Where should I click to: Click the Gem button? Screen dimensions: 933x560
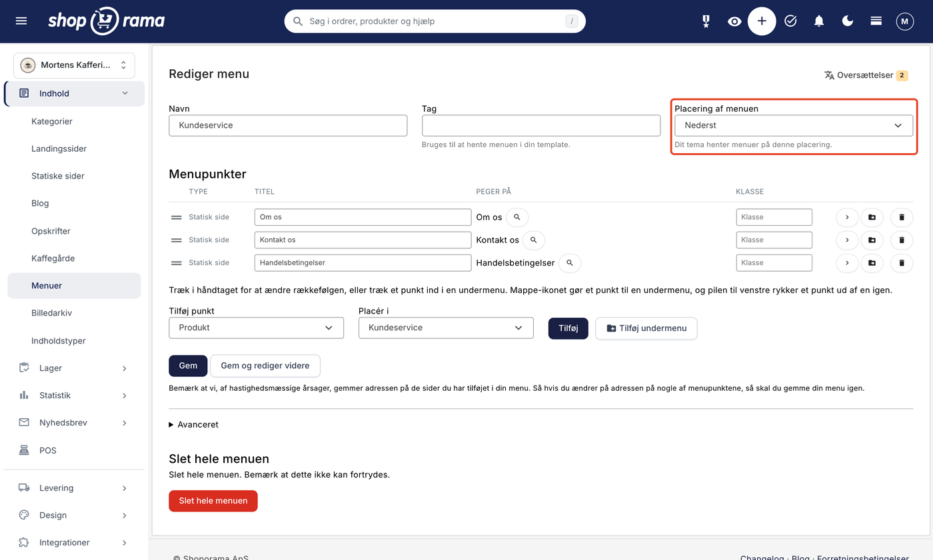coord(188,366)
